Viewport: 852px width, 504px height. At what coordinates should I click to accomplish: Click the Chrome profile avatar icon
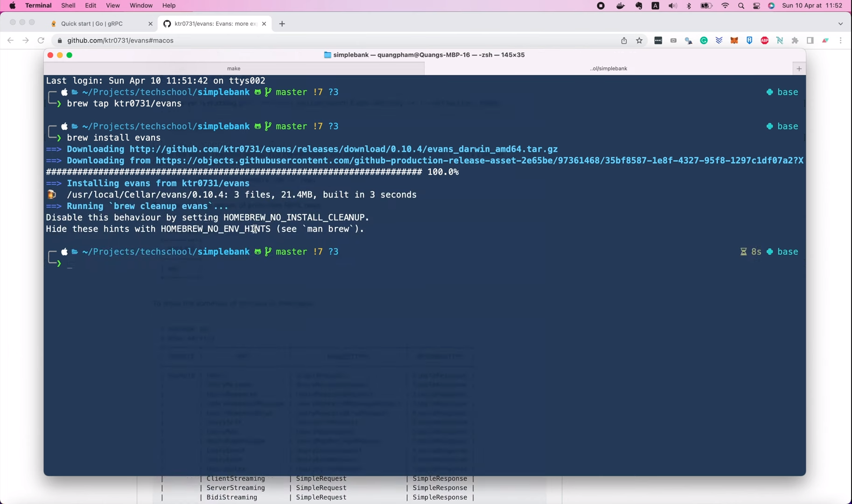tap(825, 41)
